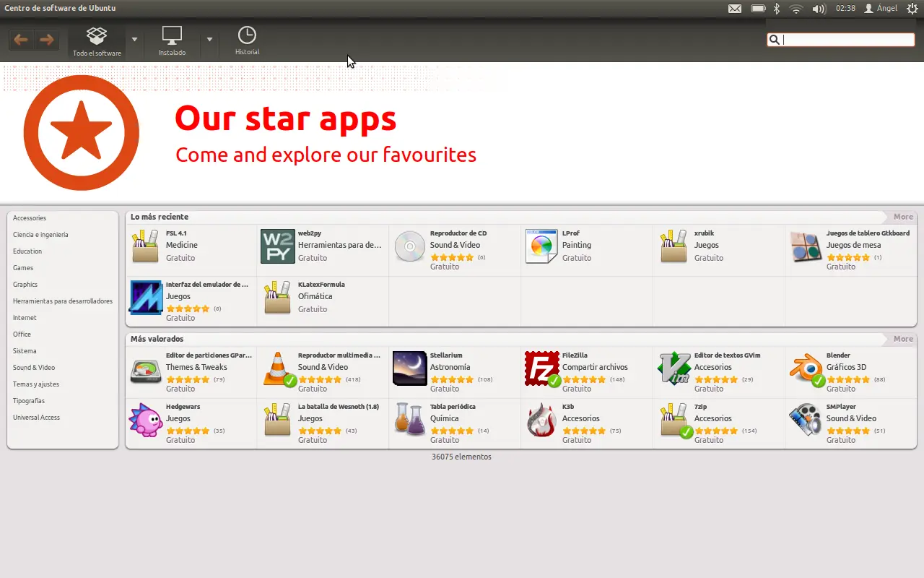Select Sistema category
The image size is (924, 578).
coord(25,351)
